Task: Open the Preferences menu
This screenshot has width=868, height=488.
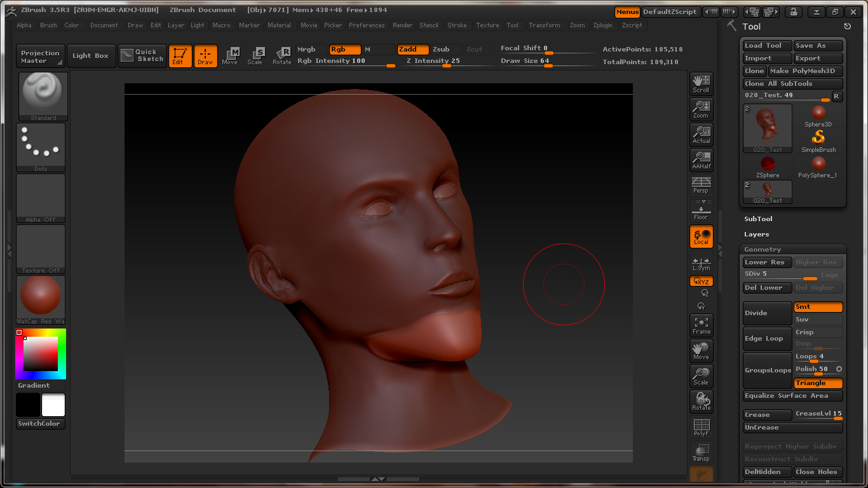Action: tap(367, 25)
